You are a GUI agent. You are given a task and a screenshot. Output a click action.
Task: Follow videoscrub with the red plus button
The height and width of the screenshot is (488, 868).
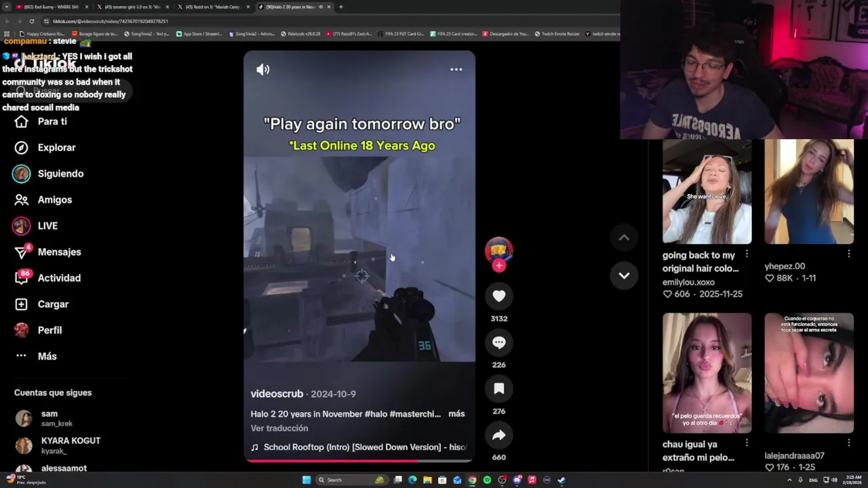pyautogui.click(x=499, y=266)
